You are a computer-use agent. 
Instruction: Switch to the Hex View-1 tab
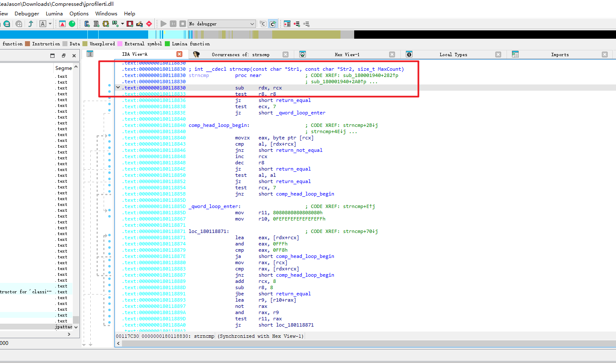click(x=347, y=54)
